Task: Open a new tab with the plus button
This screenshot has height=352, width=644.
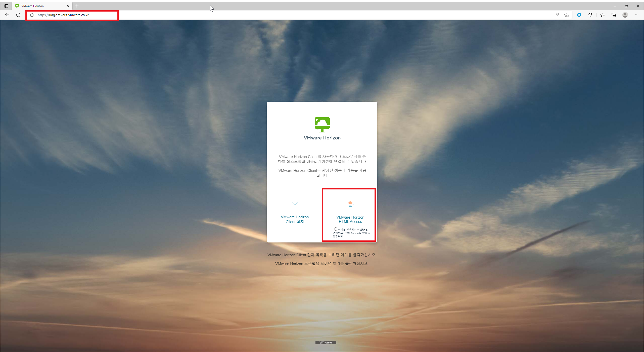Action: coord(77,6)
